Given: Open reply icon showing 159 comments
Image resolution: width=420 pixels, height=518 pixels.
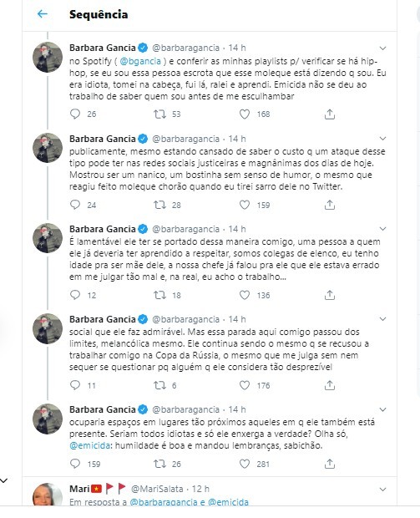Looking at the screenshot, I should pyautogui.click(x=75, y=464).
